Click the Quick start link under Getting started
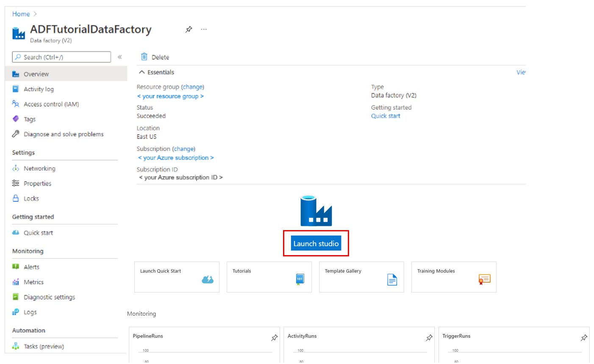This screenshot has height=364, width=594. click(x=386, y=116)
